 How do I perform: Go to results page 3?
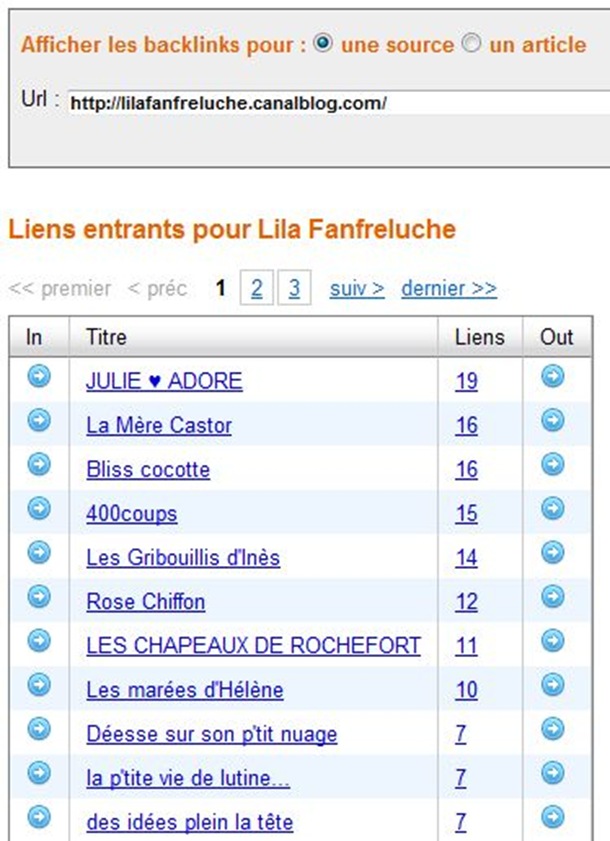coord(294,288)
